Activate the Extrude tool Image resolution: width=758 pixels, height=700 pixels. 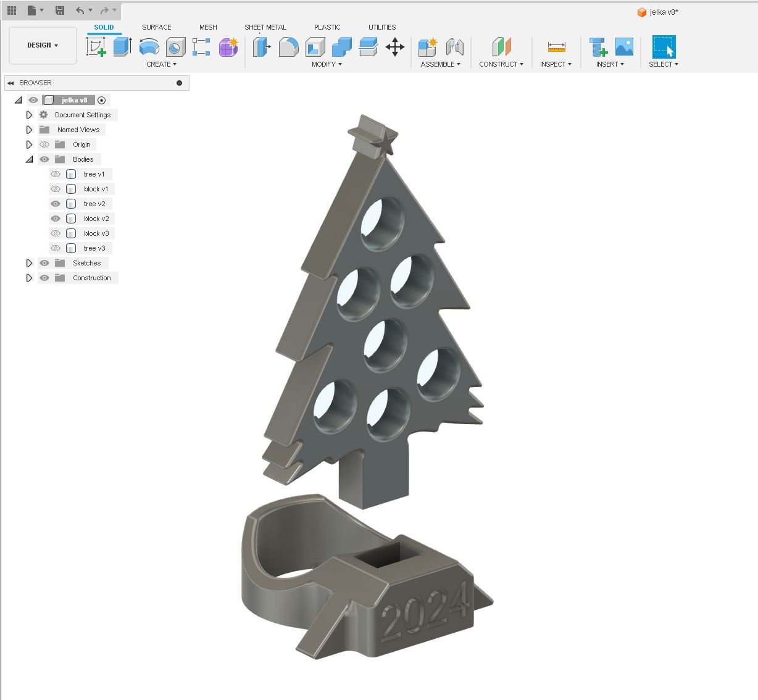pyautogui.click(x=122, y=47)
